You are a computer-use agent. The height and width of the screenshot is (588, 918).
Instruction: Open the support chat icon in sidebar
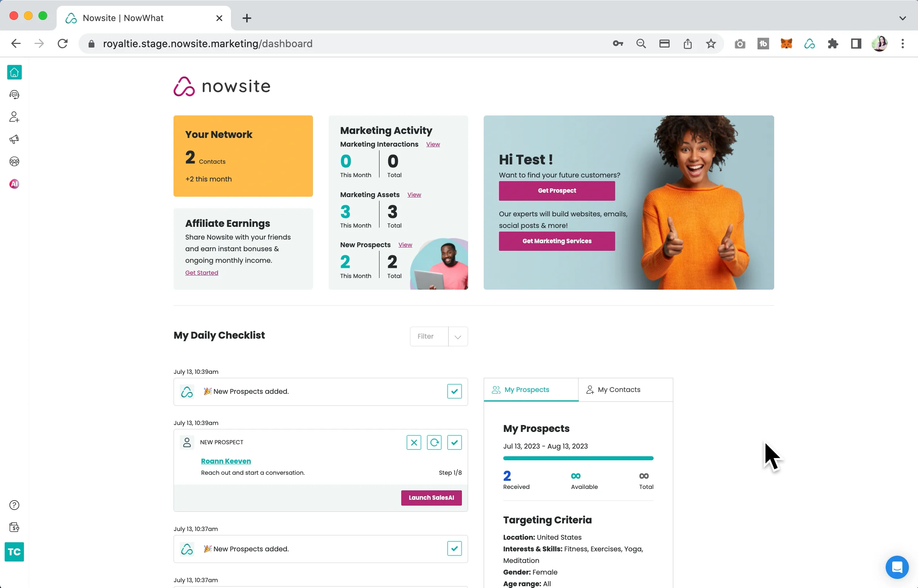[x=14, y=95]
